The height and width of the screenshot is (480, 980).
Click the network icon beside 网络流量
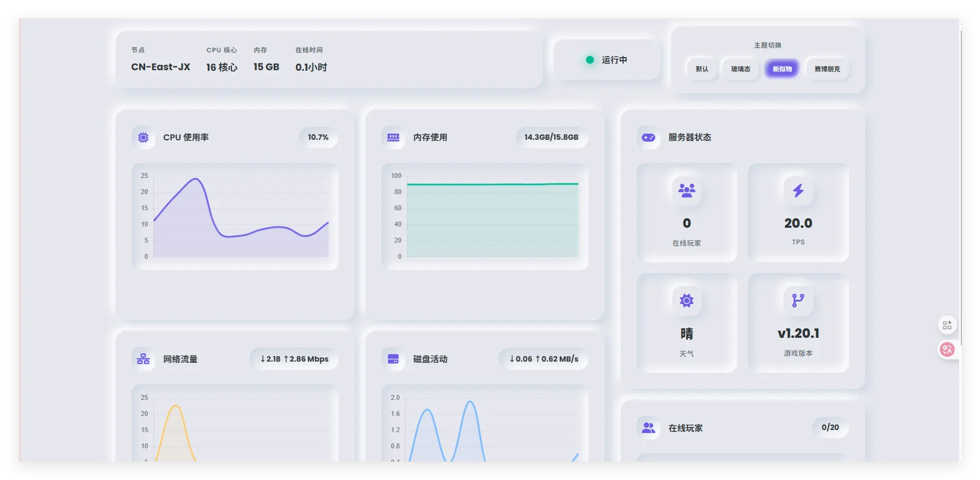[143, 359]
